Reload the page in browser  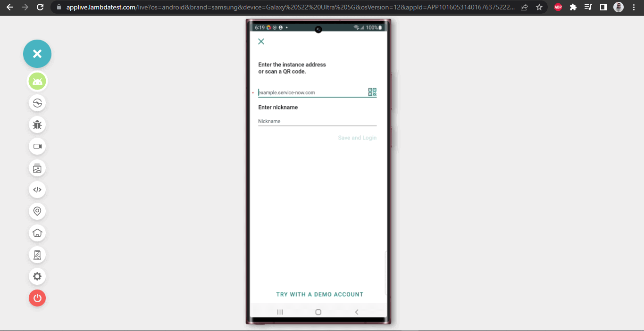point(40,7)
